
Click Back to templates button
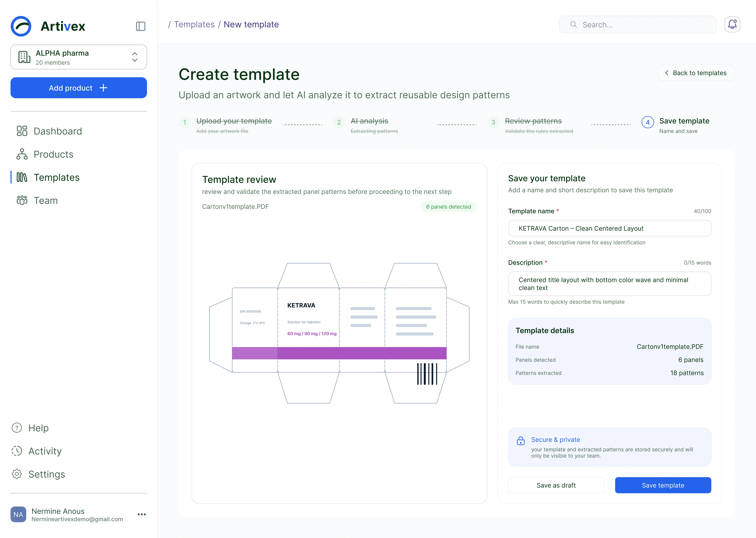point(696,73)
